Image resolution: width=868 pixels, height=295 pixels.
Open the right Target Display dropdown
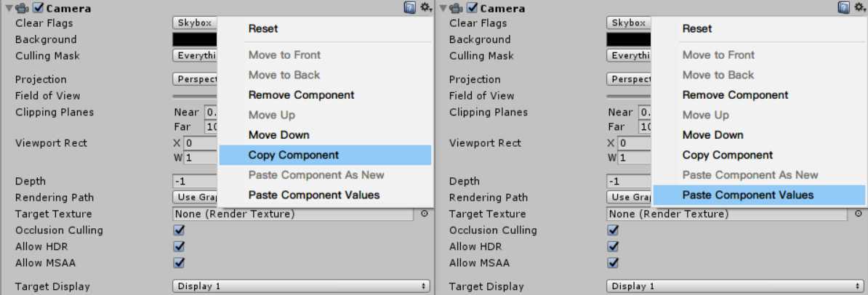[x=735, y=287]
